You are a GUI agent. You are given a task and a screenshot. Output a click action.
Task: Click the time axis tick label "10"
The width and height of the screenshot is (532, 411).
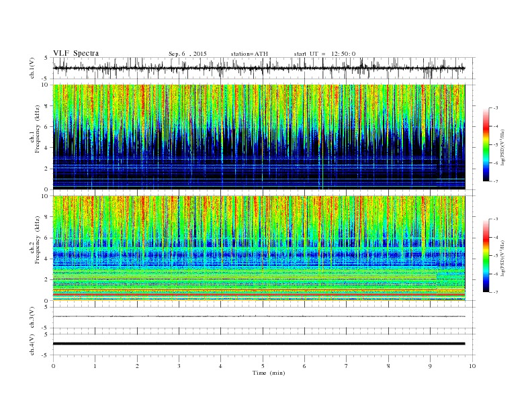click(x=472, y=366)
